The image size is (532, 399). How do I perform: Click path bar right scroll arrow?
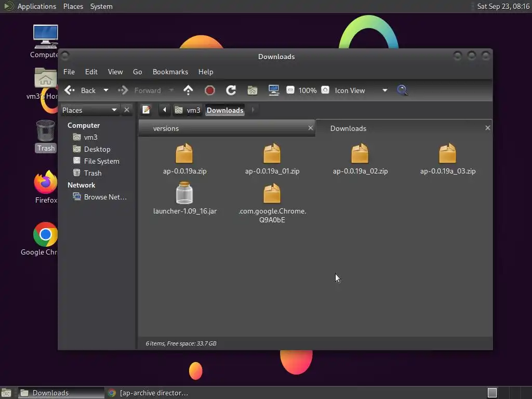click(253, 110)
